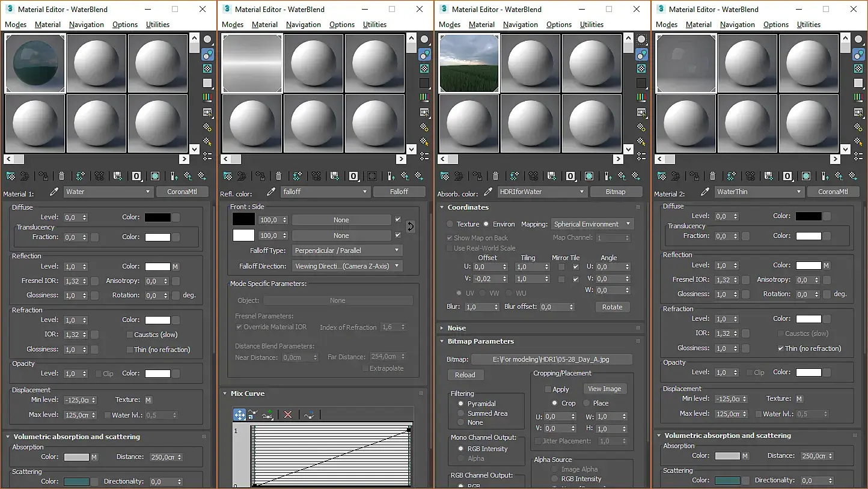Image resolution: width=868 pixels, height=489 pixels.
Task: Pick material from object eyedropper beside Water name
Action: (x=54, y=192)
